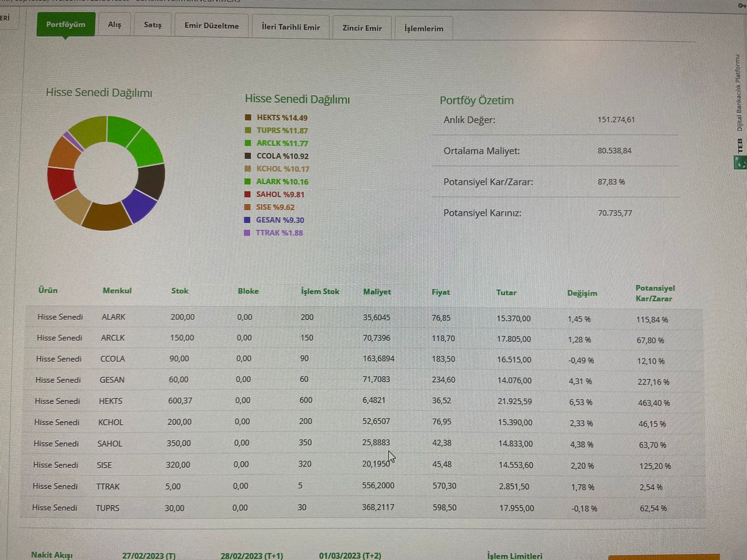
Task: Click the TTRAK purple legend swatch
Action: [x=247, y=233]
